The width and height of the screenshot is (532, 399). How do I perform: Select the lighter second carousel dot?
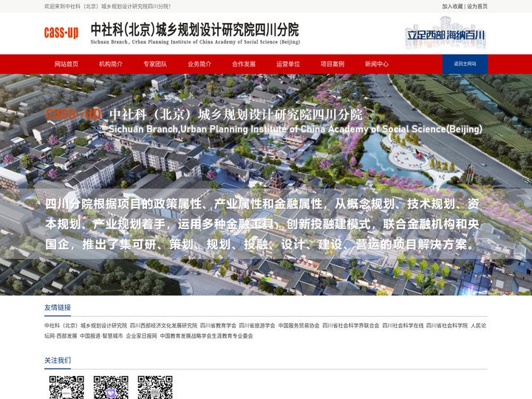270,279
